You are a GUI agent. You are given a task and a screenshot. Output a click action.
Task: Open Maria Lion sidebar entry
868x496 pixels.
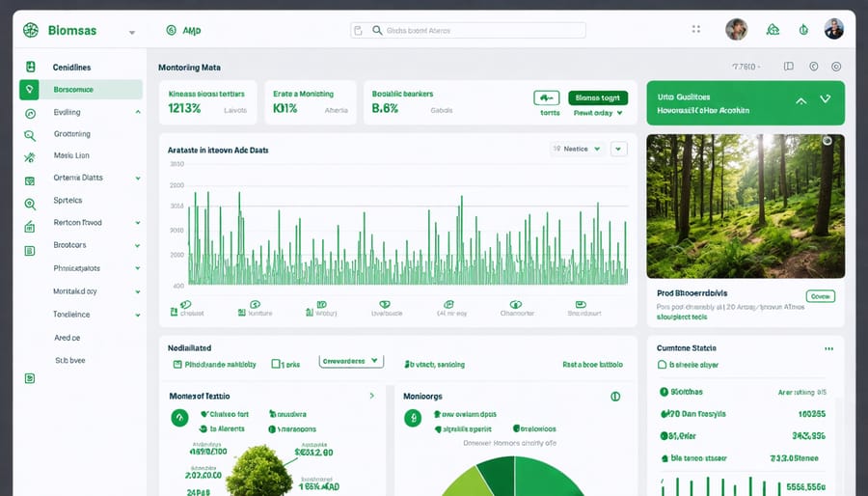[x=71, y=155]
